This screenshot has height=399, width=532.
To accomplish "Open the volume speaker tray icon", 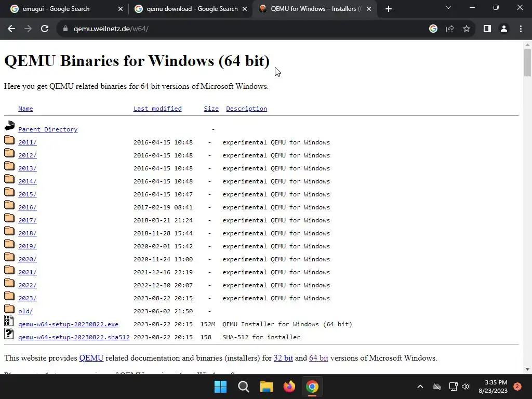I will pyautogui.click(x=465, y=387).
